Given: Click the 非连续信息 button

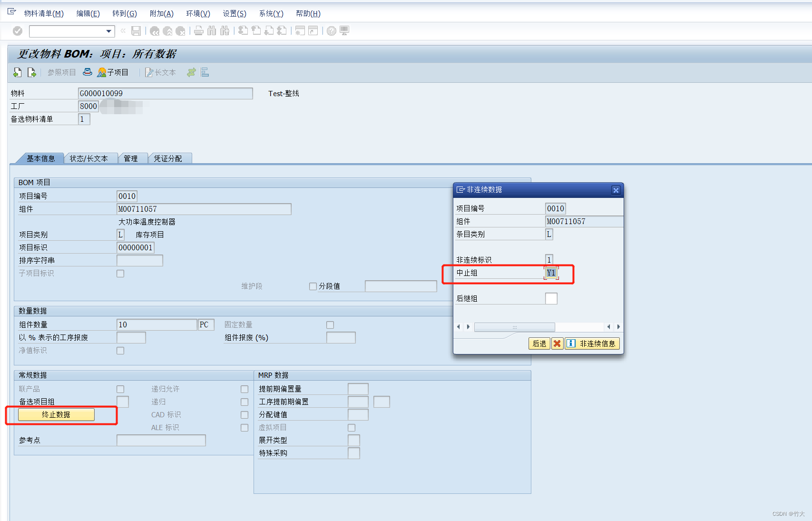Looking at the screenshot, I should tap(592, 344).
